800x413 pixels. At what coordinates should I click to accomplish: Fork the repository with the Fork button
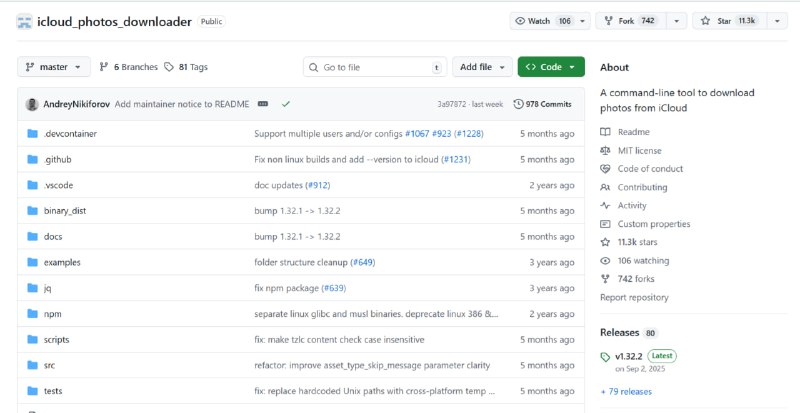[x=632, y=21]
